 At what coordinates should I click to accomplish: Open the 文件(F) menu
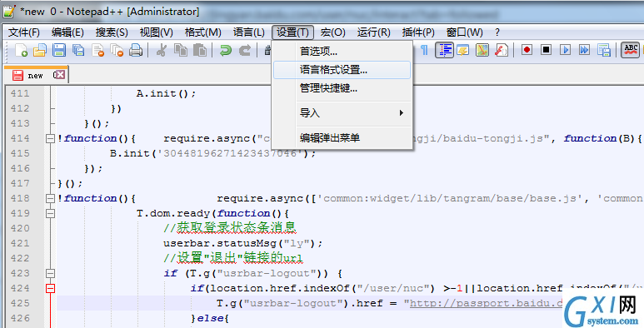point(24,32)
